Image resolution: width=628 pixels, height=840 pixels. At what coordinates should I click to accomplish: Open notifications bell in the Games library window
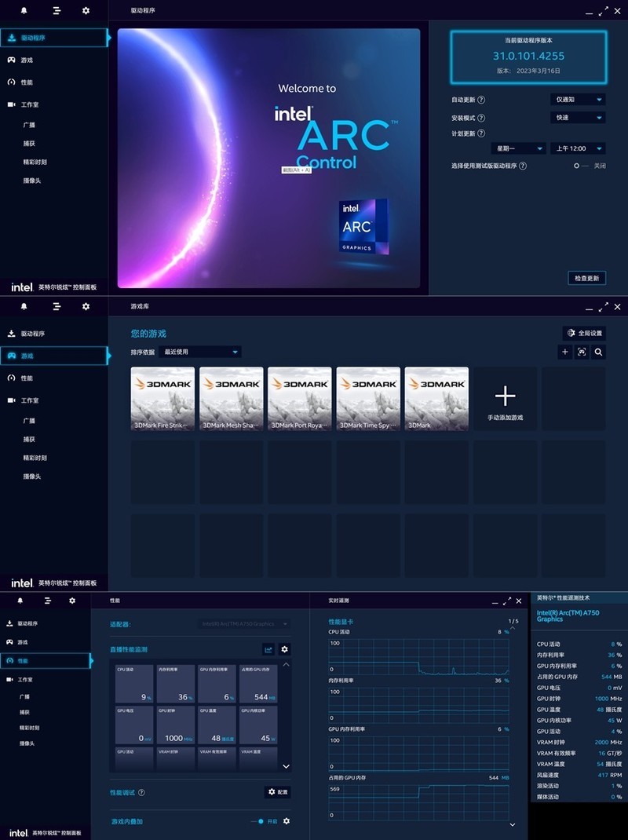[x=24, y=306]
